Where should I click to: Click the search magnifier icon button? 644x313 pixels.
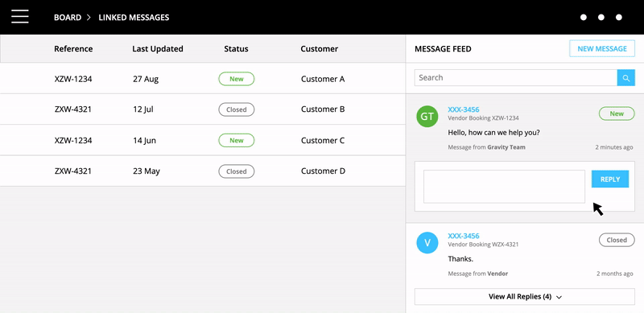(x=626, y=78)
